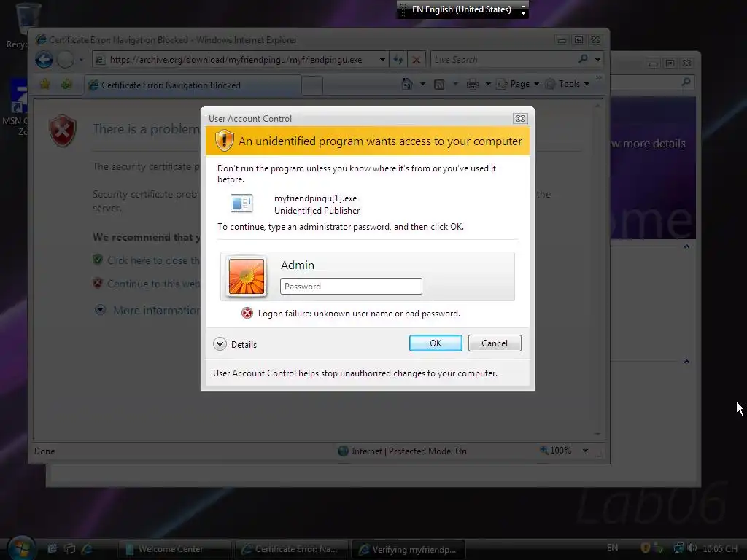
Task: Click 'Click here to close' webpage link
Action: (x=153, y=260)
